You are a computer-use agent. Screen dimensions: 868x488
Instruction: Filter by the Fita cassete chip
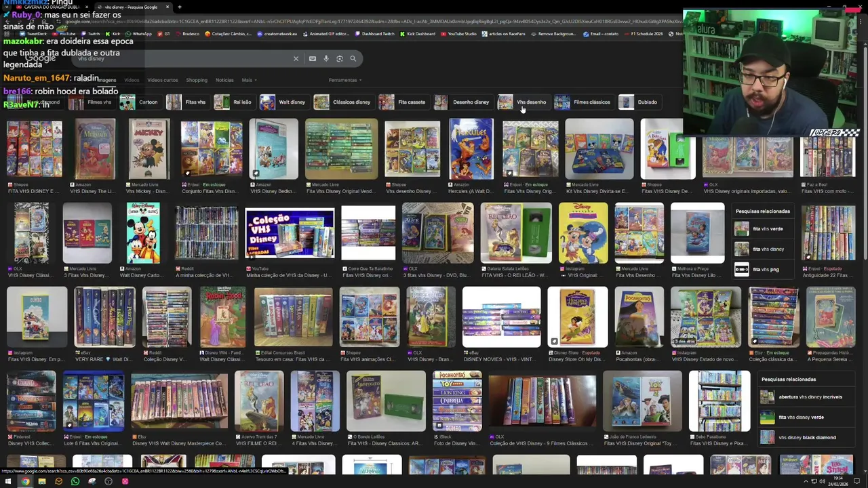click(x=403, y=102)
